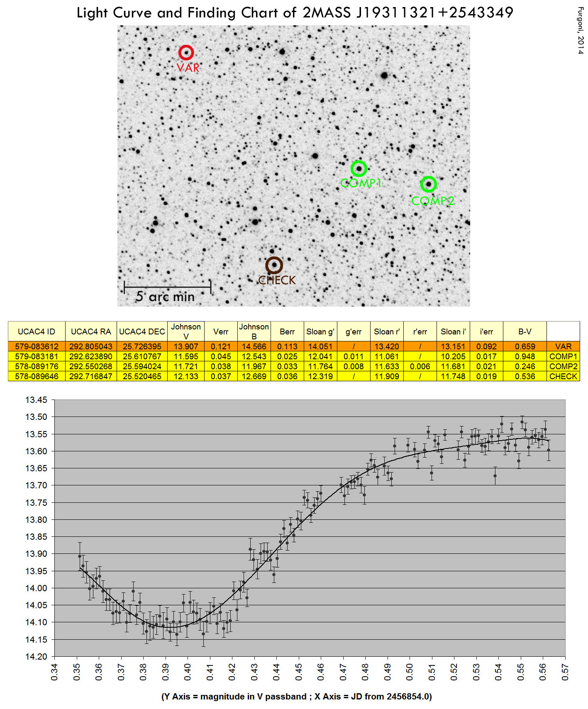This screenshot has width=588, height=709.
Task: Click the cell '578-089646'
Action: click(37, 376)
